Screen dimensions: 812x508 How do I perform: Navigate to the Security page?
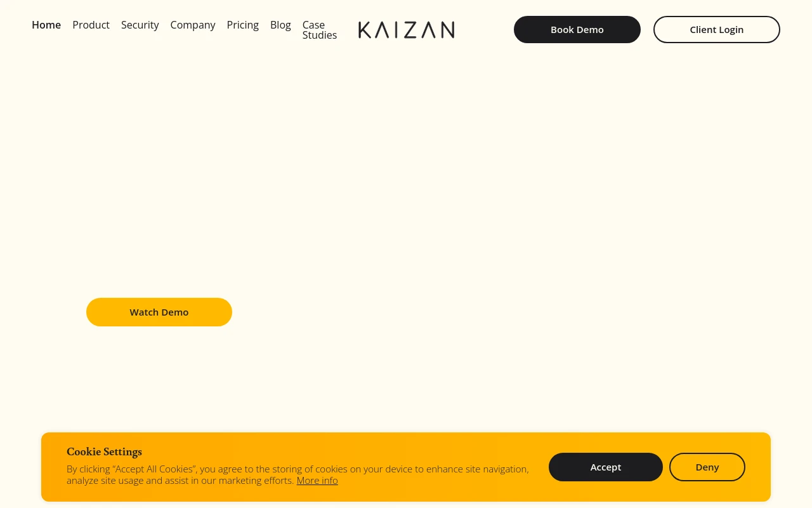coord(140,25)
